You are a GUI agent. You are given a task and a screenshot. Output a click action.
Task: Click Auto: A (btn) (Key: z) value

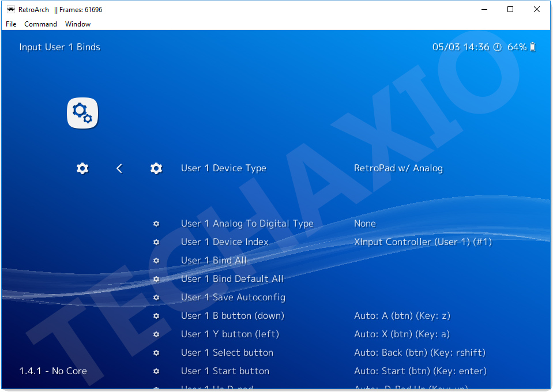click(x=402, y=316)
